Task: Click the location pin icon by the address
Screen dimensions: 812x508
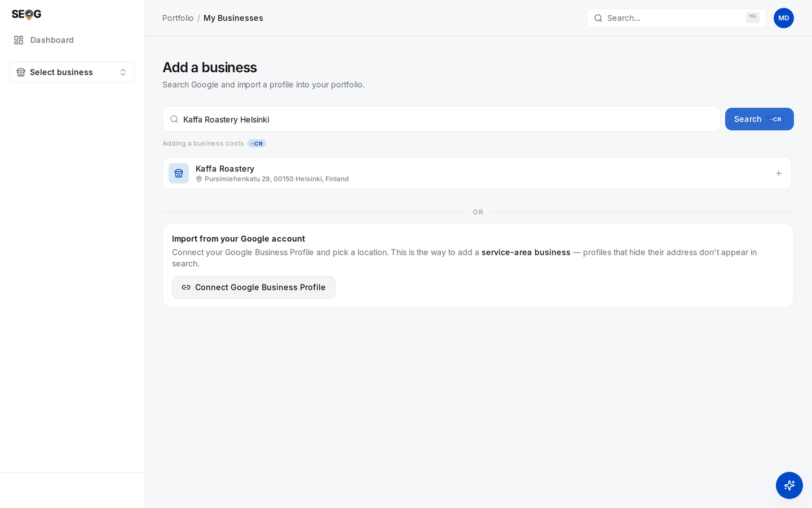Action: pyautogui.click(x=199, y=179)
